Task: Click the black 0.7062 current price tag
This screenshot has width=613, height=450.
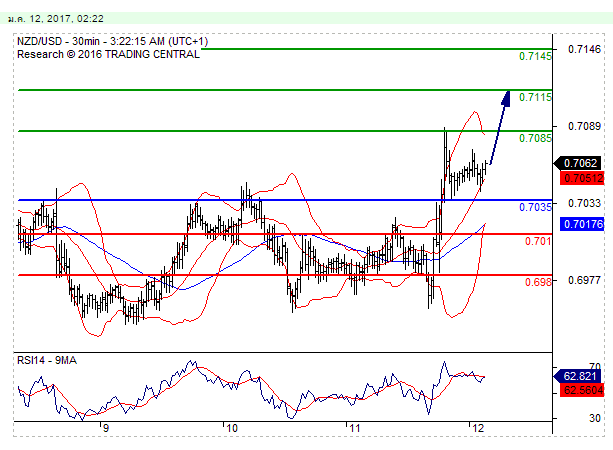Action: 579,163
